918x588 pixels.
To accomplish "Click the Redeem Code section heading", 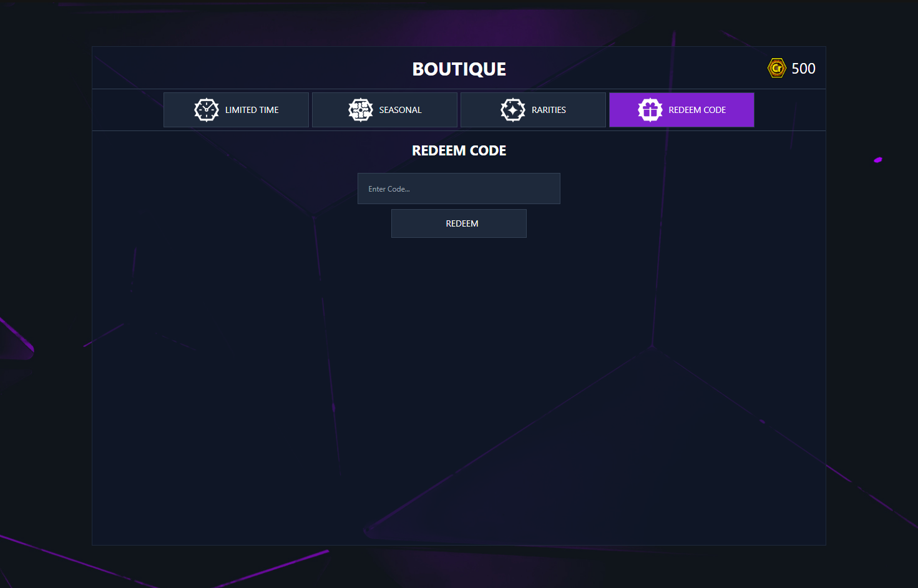I will pos(459,150).
